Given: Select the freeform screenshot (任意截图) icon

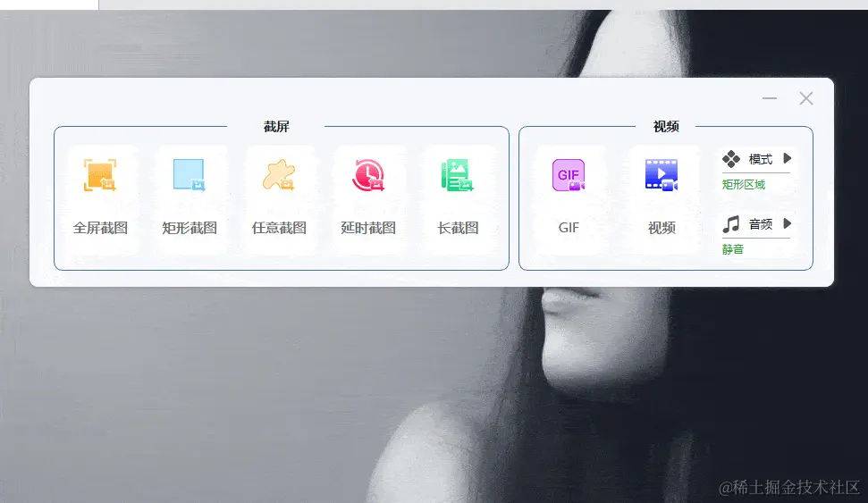Looking at the screenshot, I should point(279,175).
